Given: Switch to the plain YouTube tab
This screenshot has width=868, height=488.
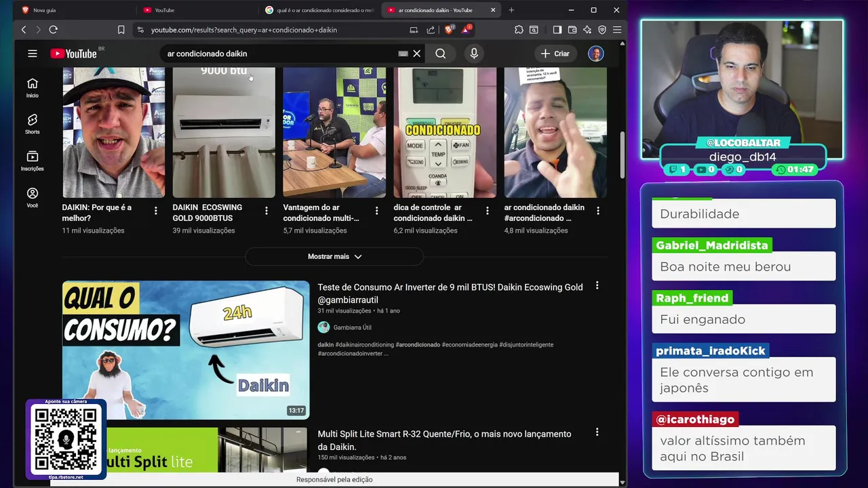Looking at the screenshot, I should coord(197,10).
